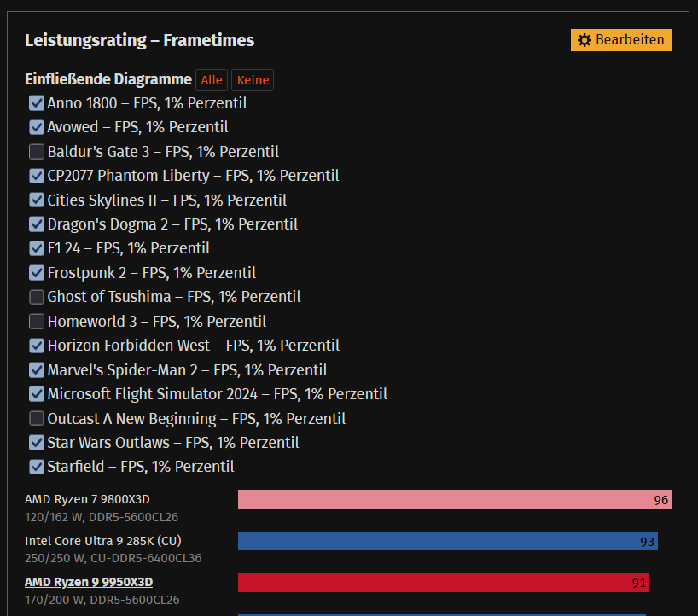
Task: Uncheck Dragon's Dogma 2 checkbox
Action: [x=37, y=224]
